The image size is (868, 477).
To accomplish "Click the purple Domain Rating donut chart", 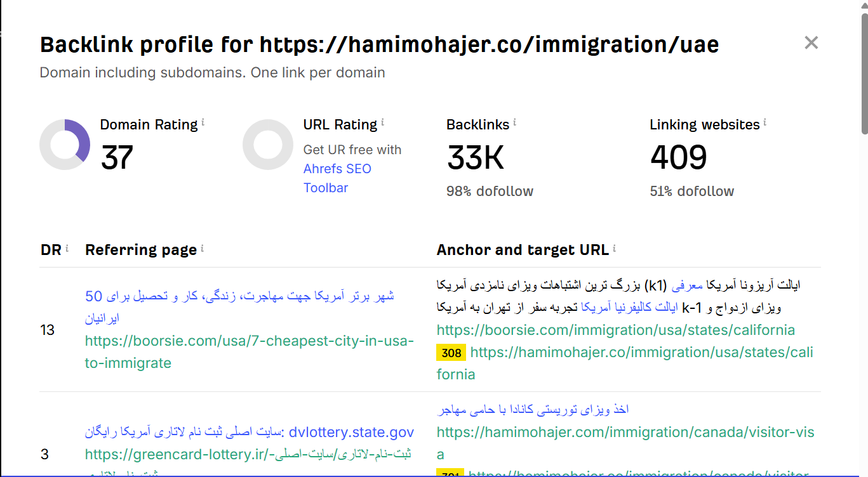I will click(65, 145).
